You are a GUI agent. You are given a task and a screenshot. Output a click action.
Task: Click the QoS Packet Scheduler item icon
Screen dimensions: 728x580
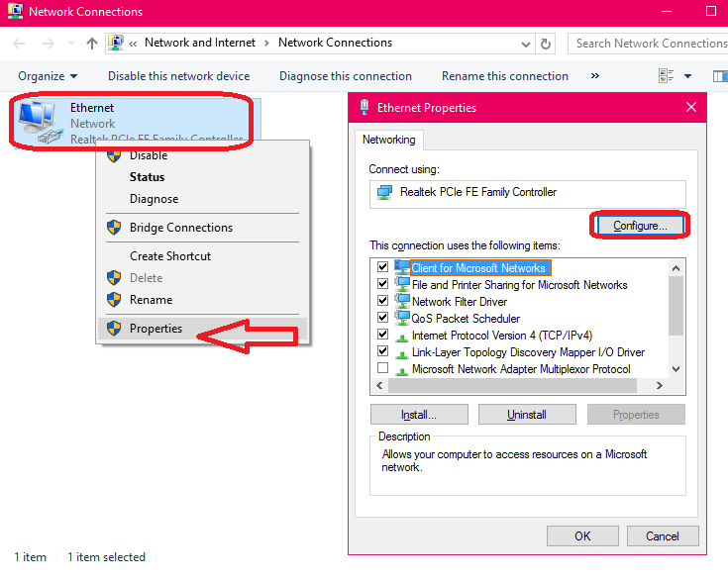point(402,318)
